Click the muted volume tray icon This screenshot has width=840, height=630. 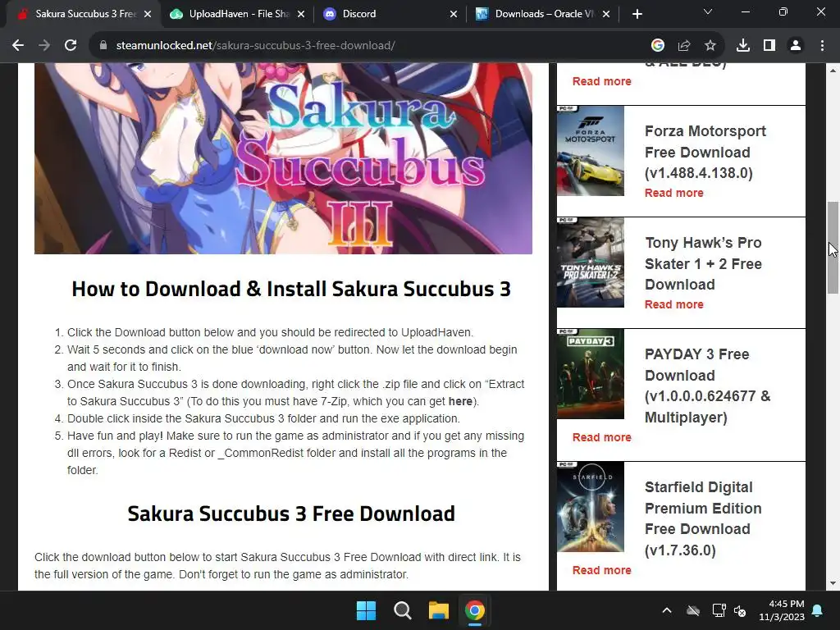click(x=741, y=610)
